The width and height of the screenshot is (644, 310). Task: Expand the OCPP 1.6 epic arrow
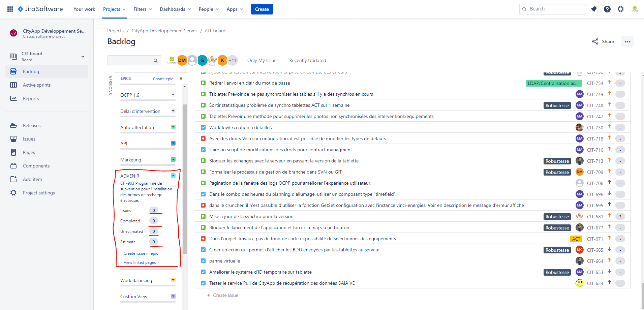pyautogui.click(x=173, y=95)
